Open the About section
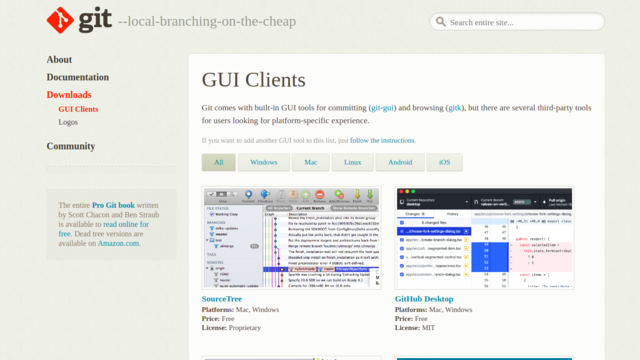The height and width of the screenshot is (360, 640). pos(59,60)
